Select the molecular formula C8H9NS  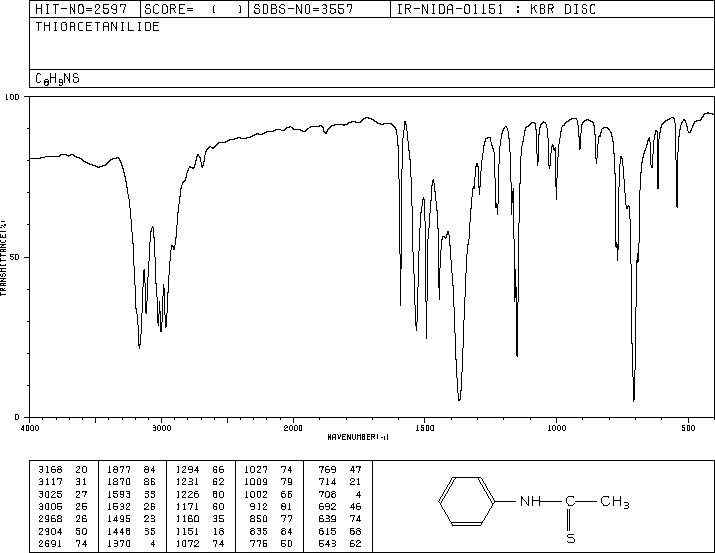(x=57, y=78)
